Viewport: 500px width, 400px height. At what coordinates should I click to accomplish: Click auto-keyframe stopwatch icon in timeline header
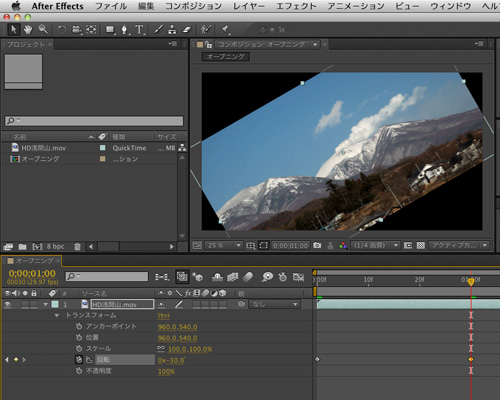(x=283, y=277)
